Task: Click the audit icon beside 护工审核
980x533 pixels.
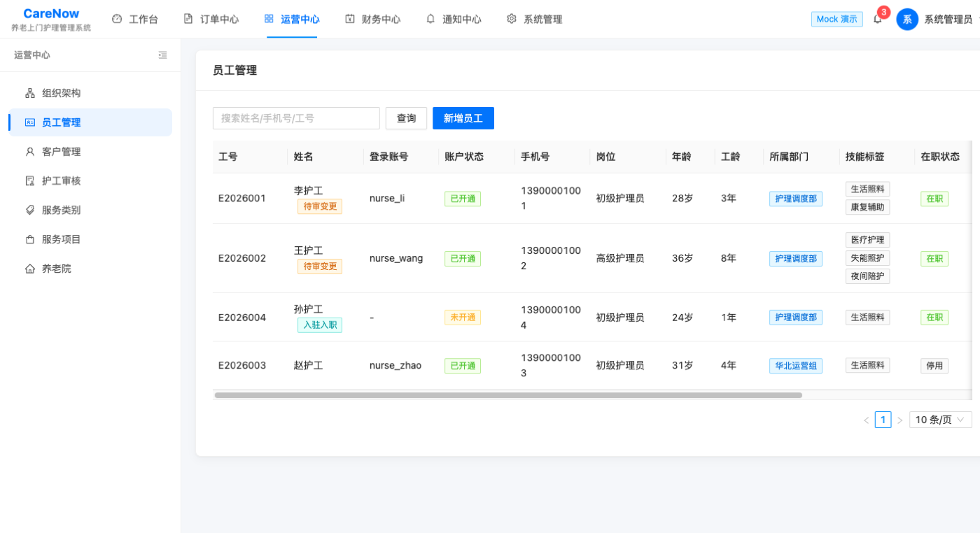Action: click(x=30, y=180)
